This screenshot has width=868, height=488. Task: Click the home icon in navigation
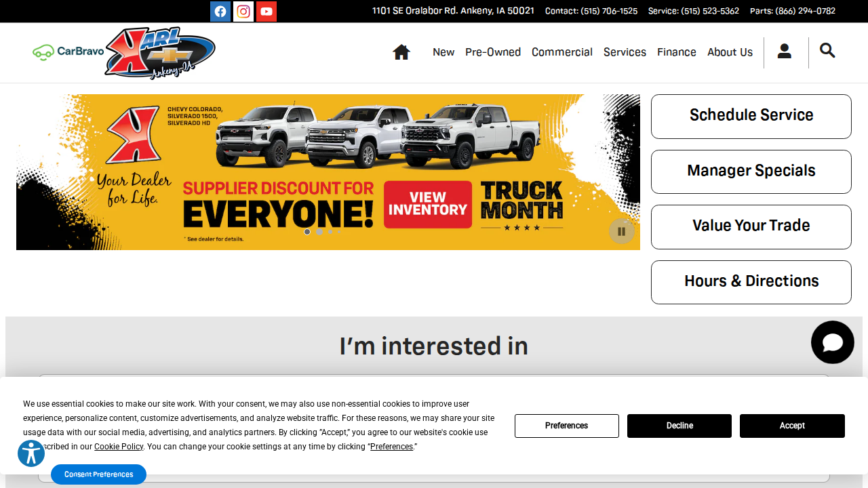pyautogui.click(x=401, y=52)
